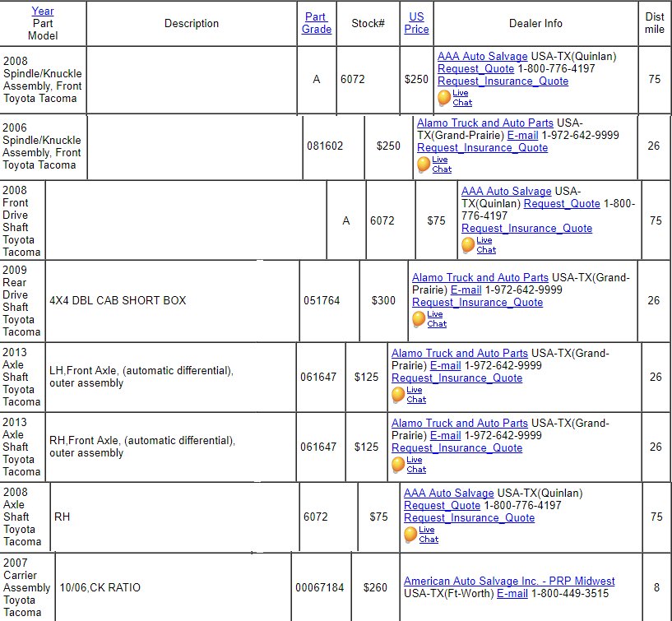Click Request_Insurance_Quote for the 2013 LH Front Axle shaft
Viewport: 672px width, 621px height.
click(456, 378)
